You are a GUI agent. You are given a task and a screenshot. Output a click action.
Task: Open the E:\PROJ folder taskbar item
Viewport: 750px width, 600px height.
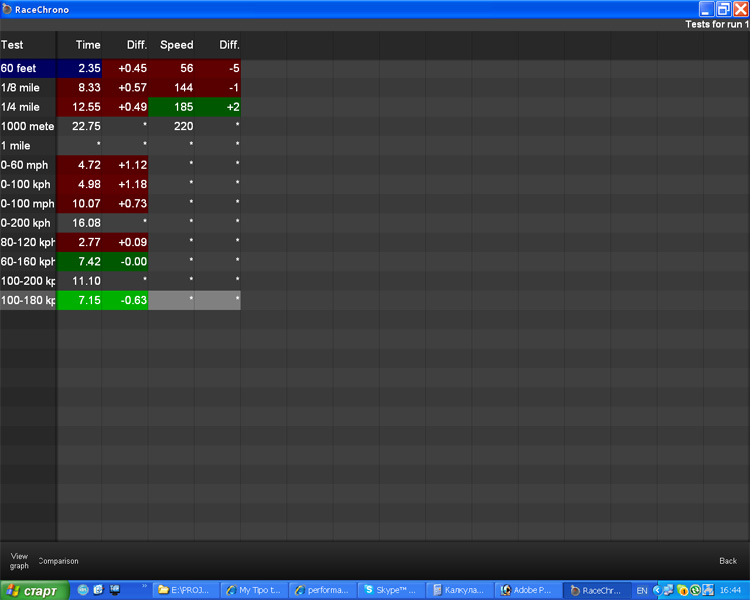coord(185,590)
